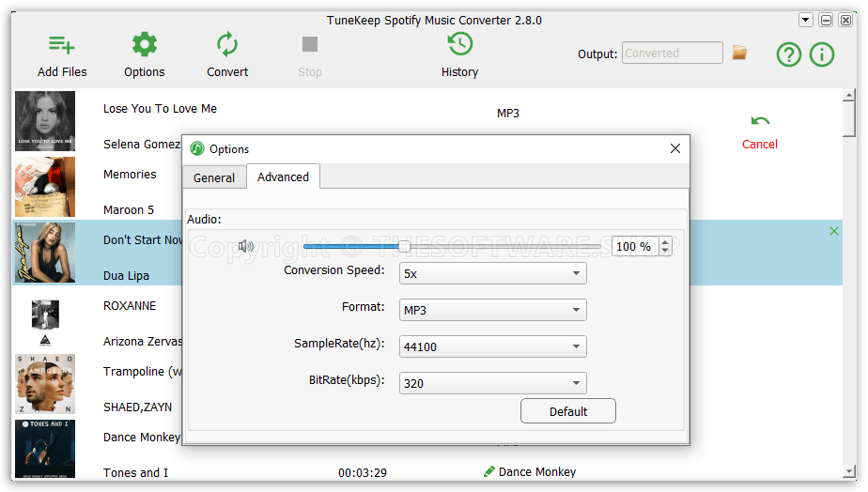Image resolution: width=868 pixels, height=492 pixels.
Task: Click the list scrollbar down arrow
Action: pos(848,471)
